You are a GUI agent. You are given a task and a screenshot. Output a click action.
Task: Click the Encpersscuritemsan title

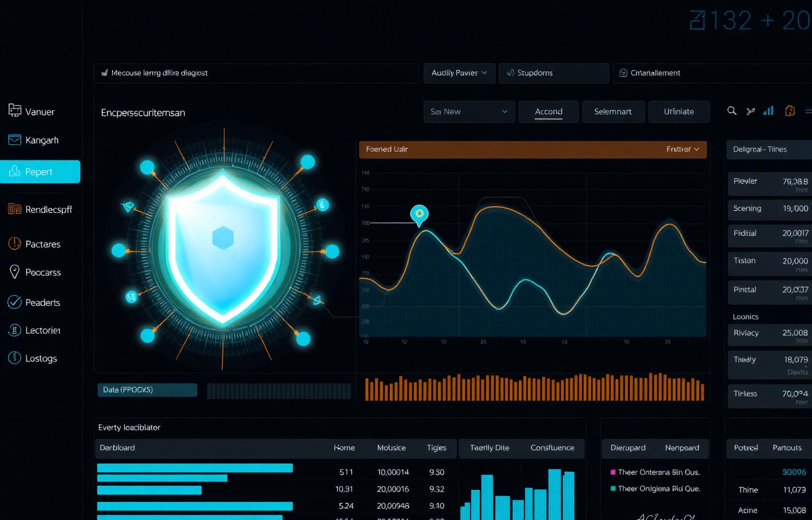tap(143, 113)
